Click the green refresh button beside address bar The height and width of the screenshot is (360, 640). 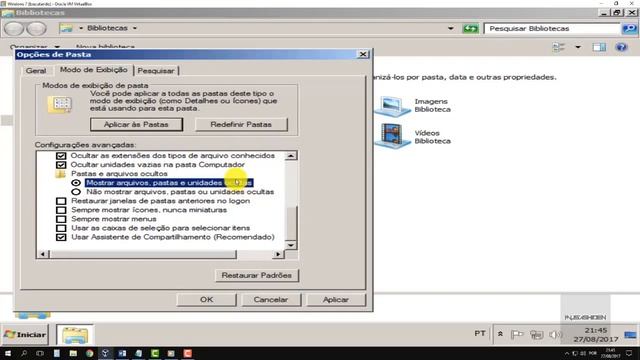470,29
